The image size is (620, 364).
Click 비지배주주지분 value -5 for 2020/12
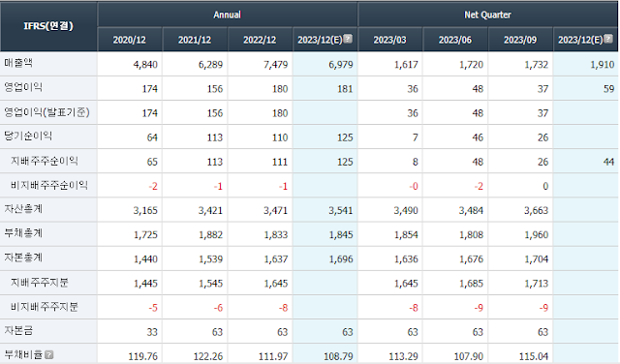click(153, 308)
